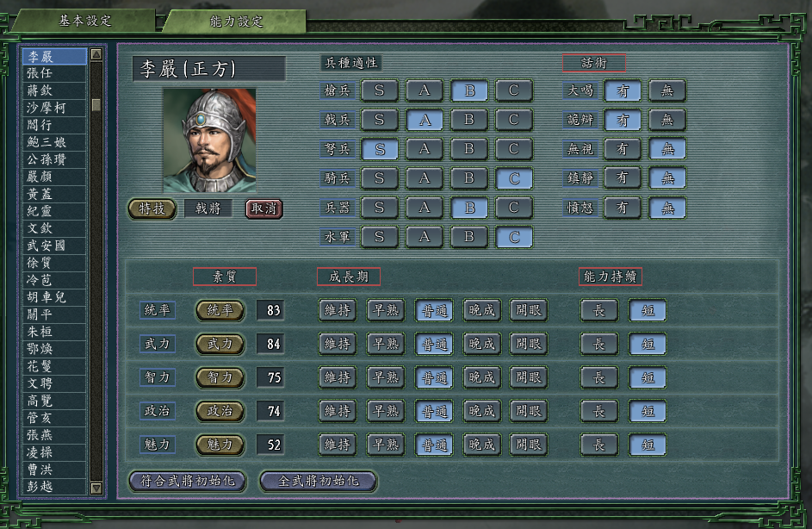Set 魅力 ability duration to 長
Screen dimensions: 812x529
[x=599, y=445]
